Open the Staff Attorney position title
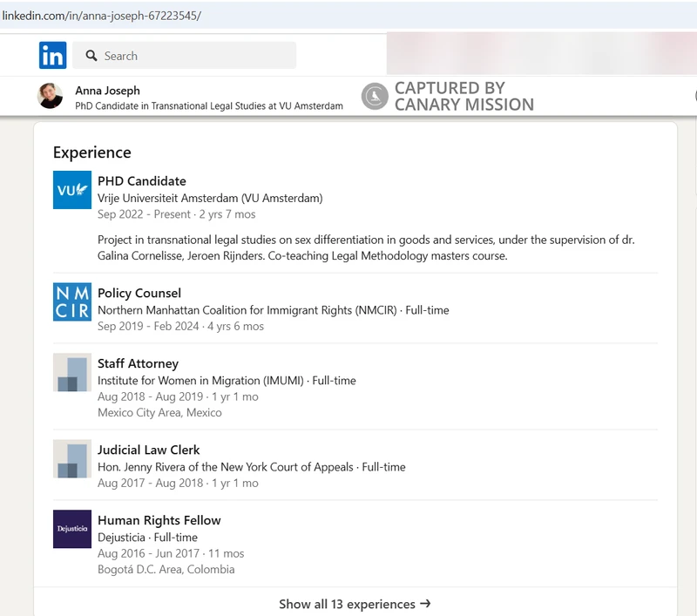Viewport: 697px width, 616px height. point(138,363)
